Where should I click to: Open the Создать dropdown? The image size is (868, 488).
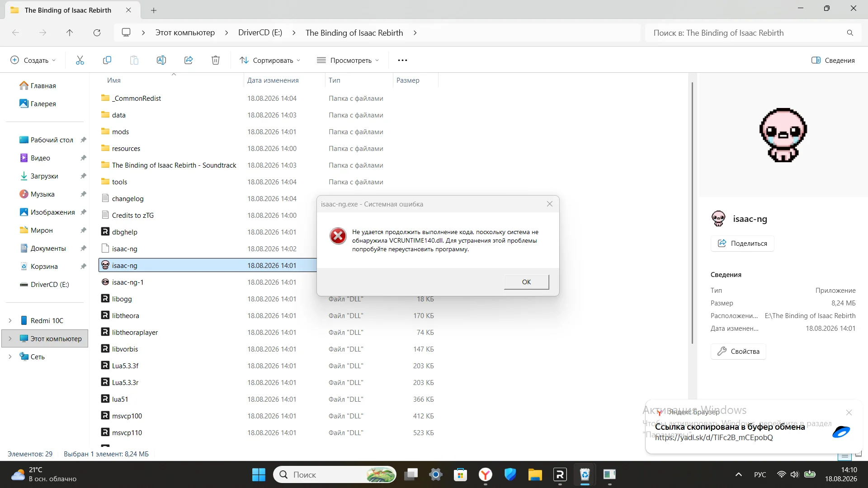point(33,60)
